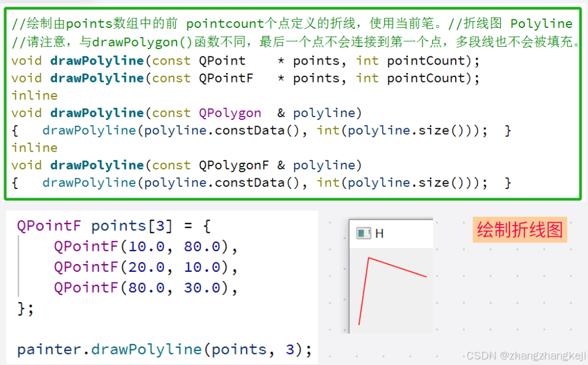Click the drawPolyline declaration taking "const QPoint *"
The image size is (588, 365).
click(245, 61)
